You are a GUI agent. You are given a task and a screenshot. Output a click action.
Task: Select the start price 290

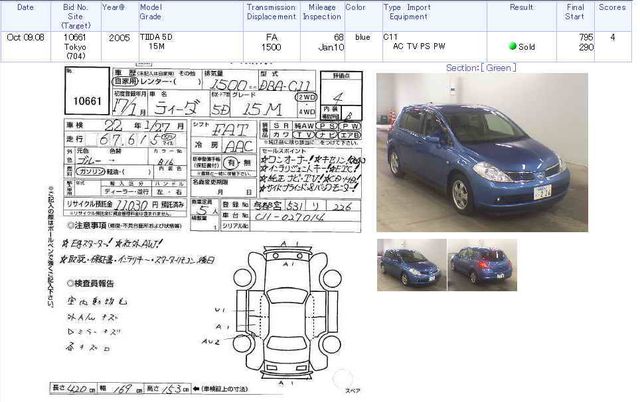(586, 47)
